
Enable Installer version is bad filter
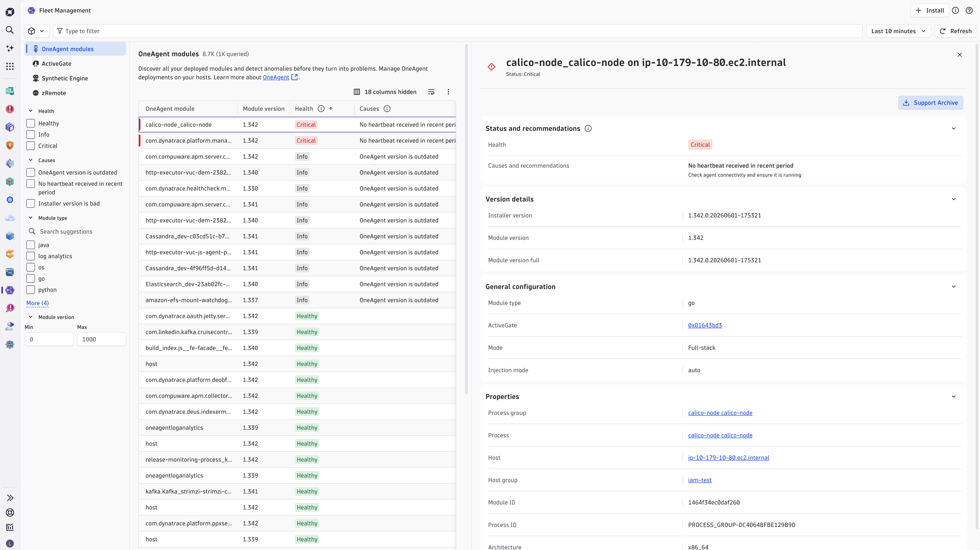pos(30,204)
